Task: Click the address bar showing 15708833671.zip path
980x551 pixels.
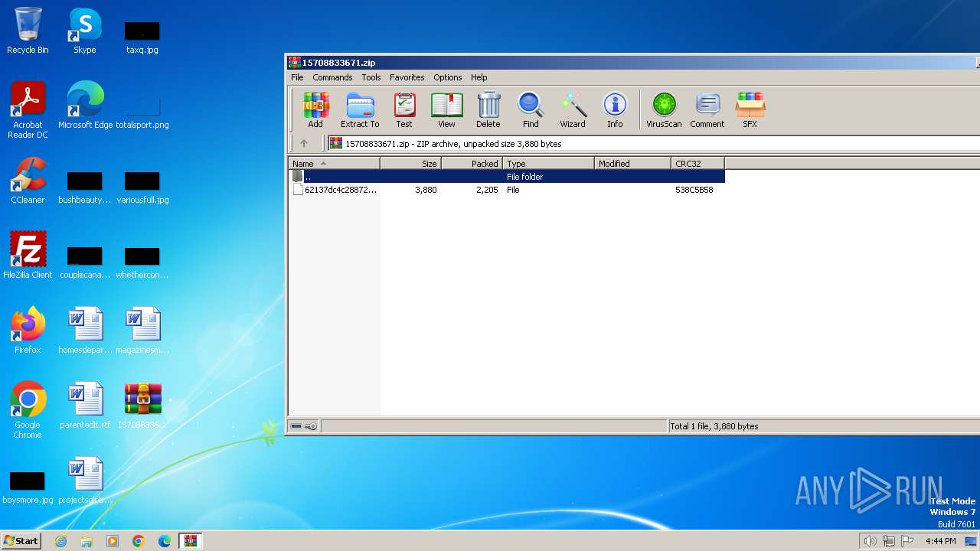Action: click(x=652, y=143)
